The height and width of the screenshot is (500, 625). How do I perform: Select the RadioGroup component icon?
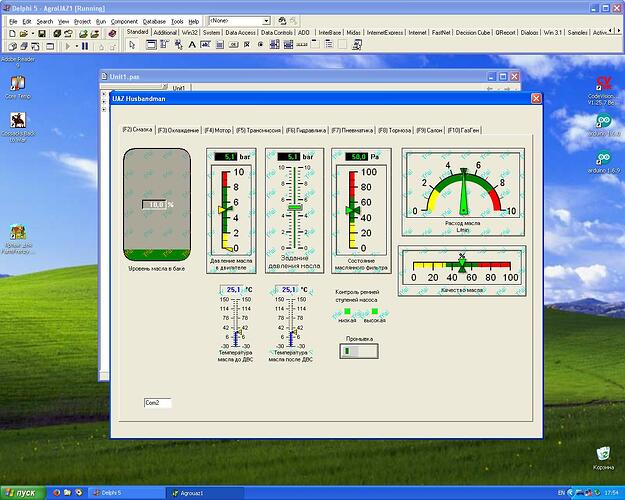(329, 45)
